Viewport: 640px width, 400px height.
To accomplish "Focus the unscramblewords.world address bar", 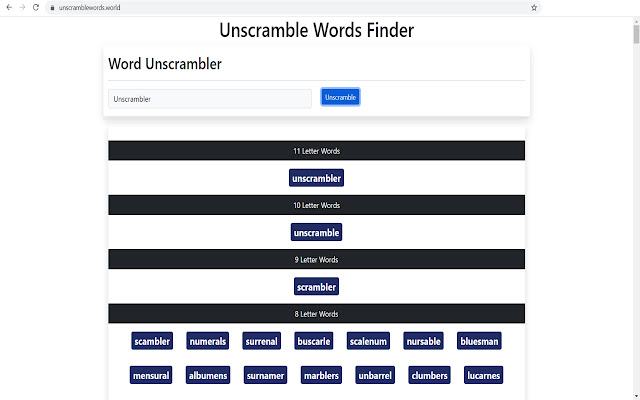I will pyautogui.click(x=292, y=8).
